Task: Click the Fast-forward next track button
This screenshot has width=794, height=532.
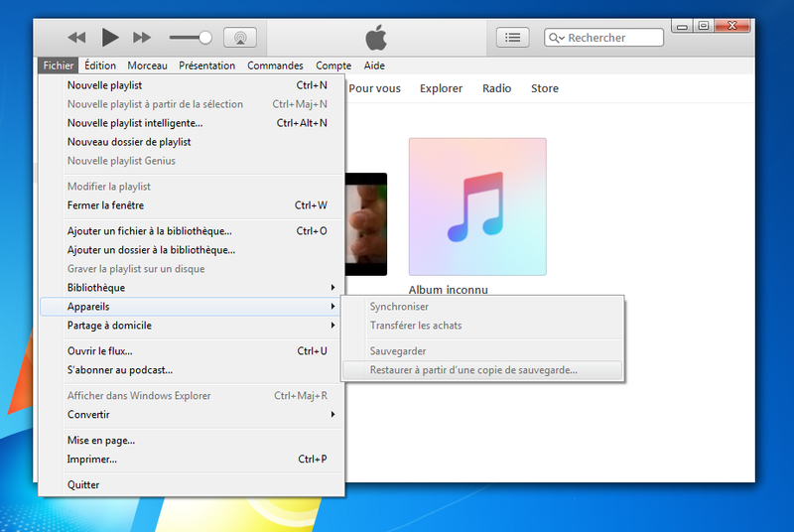Action: tap(142, 38)
